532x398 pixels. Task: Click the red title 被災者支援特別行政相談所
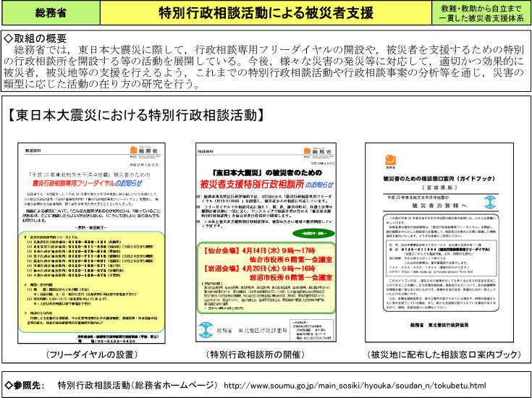coord(252,185)
